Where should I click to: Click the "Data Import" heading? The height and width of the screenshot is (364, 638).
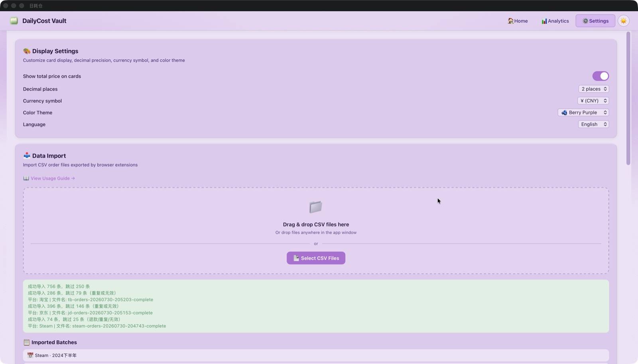click(x=49, y=156)
